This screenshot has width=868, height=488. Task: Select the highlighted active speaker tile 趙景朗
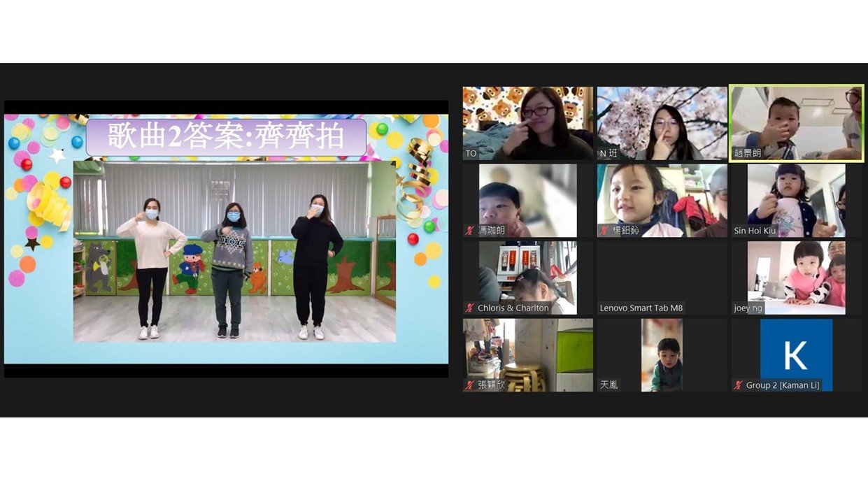click(x=796, y=124)
